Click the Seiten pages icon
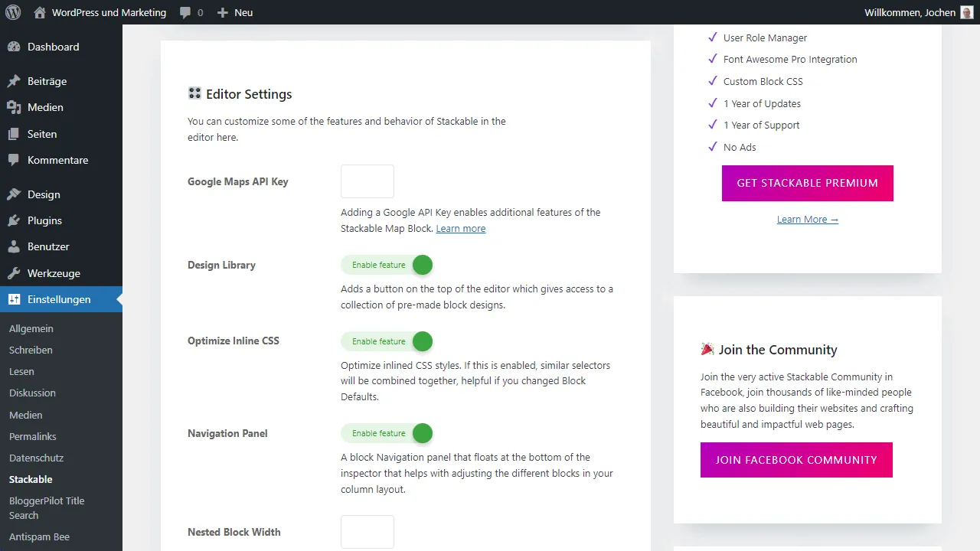Screen dimensions: 980x551 point(14,134)
